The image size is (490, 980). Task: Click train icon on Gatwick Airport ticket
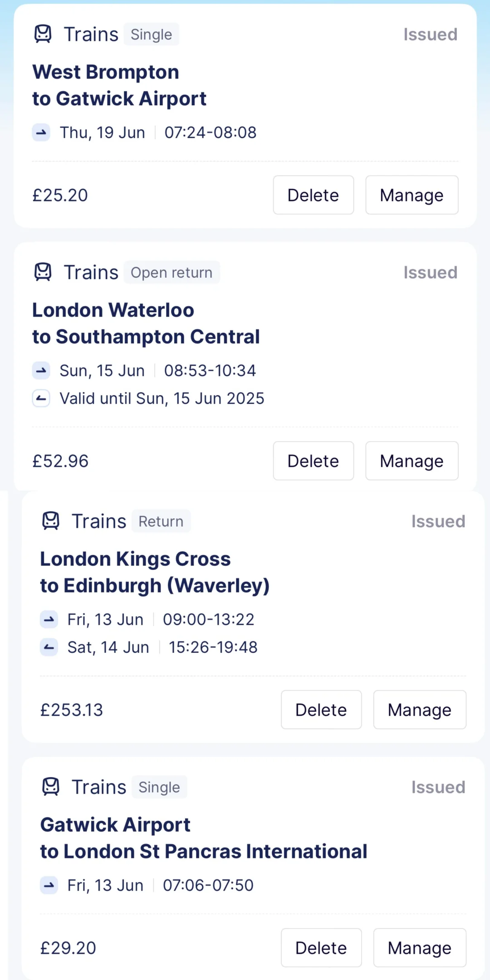(51, 787)
